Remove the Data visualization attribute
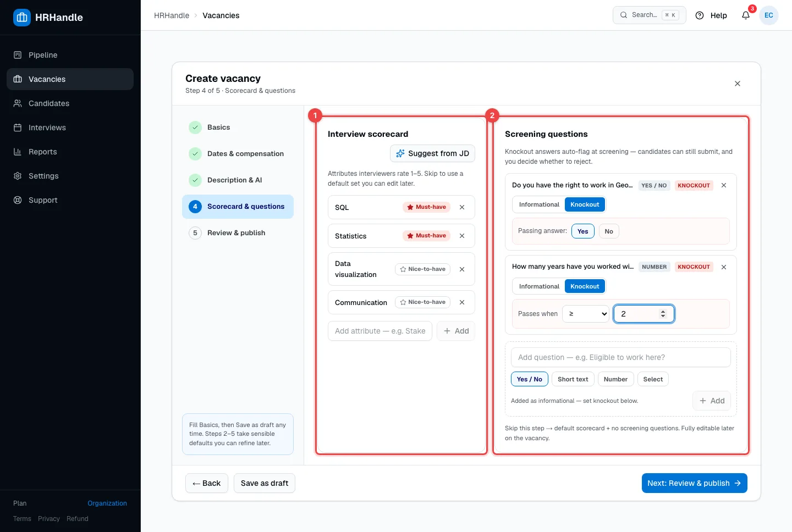The width and height of the screenshot is (792, 532). click(x=462, y=269)
